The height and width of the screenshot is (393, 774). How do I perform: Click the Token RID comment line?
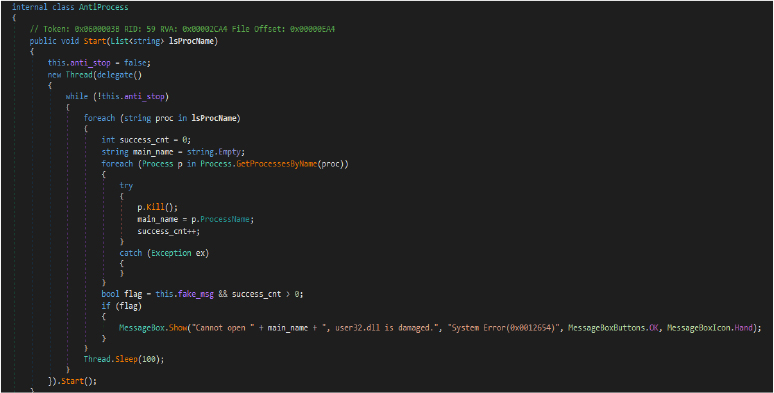(x=182, y=29)
